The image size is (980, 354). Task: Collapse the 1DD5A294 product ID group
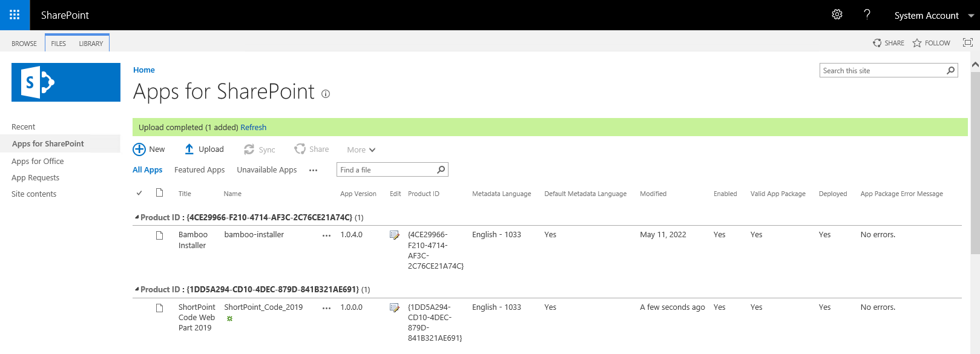pos(137,289)
